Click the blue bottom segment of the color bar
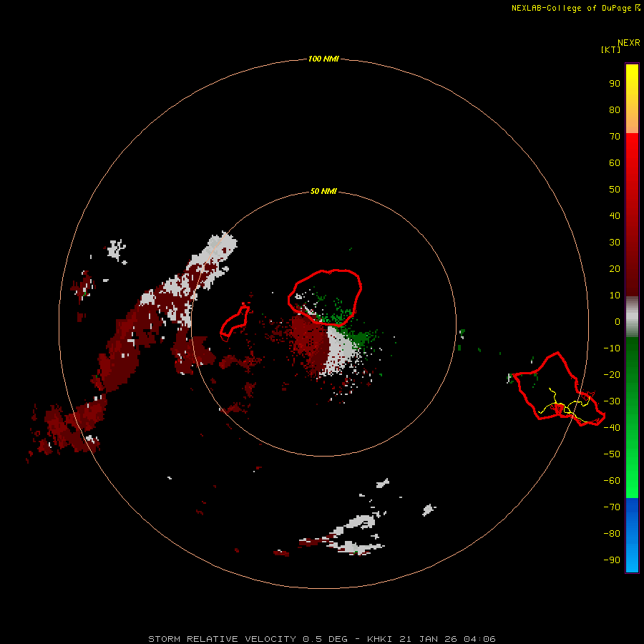644x644 pixels. [x=632, y=535]
